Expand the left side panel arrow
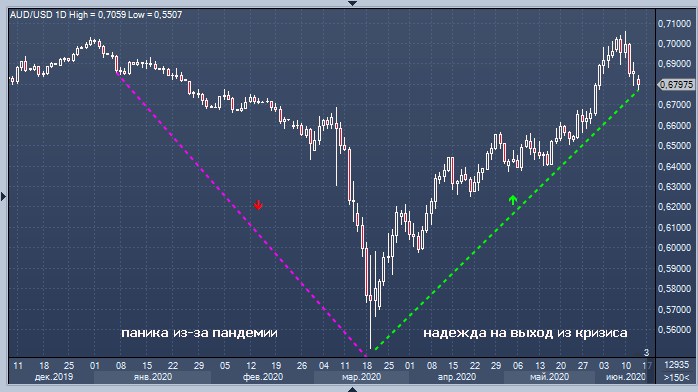Image resolution: width=698 pixels, height=392 pixels. click(4, 196)
